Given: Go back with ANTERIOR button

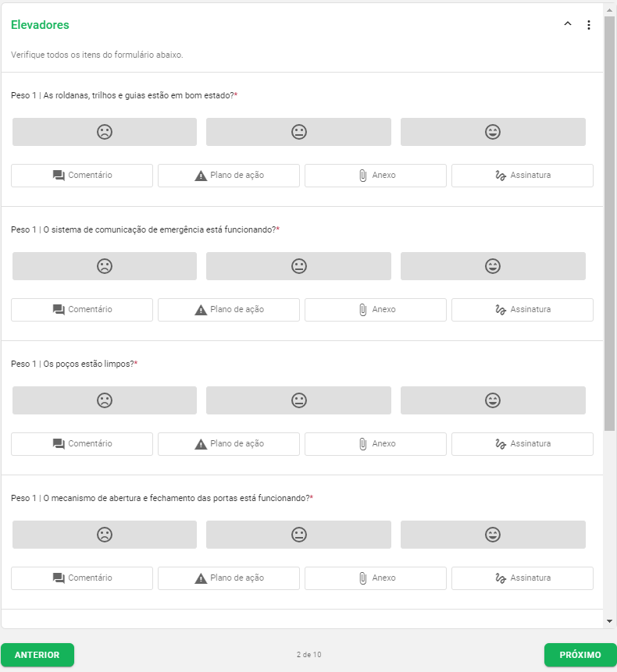Looking at the screenshot, I should (37, 655).
